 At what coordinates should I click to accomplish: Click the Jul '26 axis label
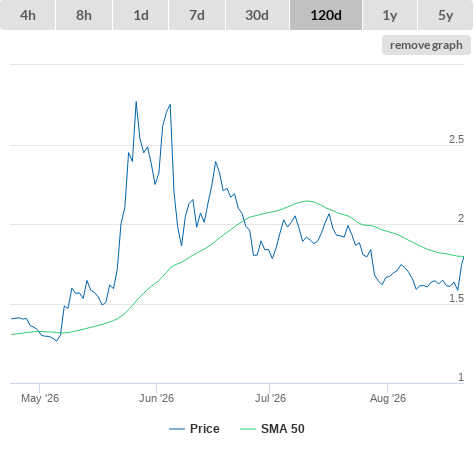point(270,398)
